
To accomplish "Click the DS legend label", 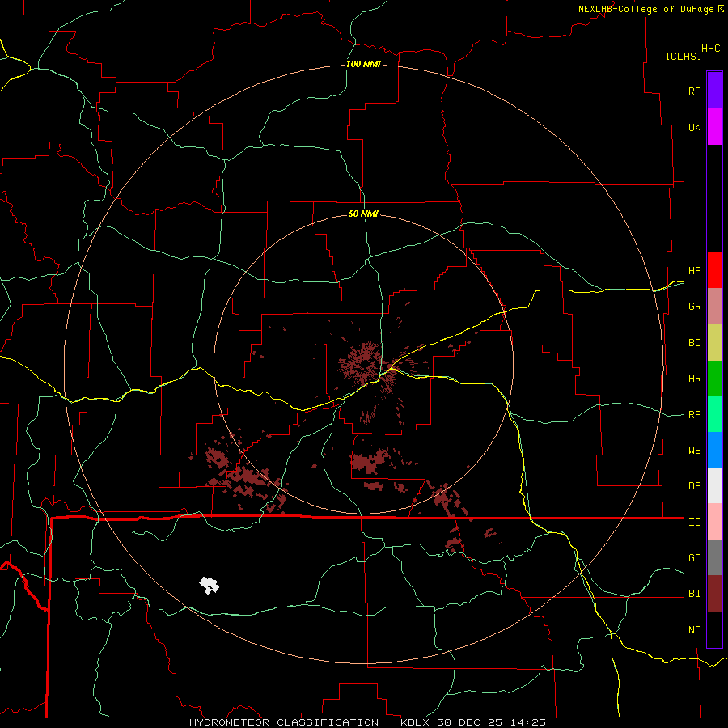I will coord(694,486).
